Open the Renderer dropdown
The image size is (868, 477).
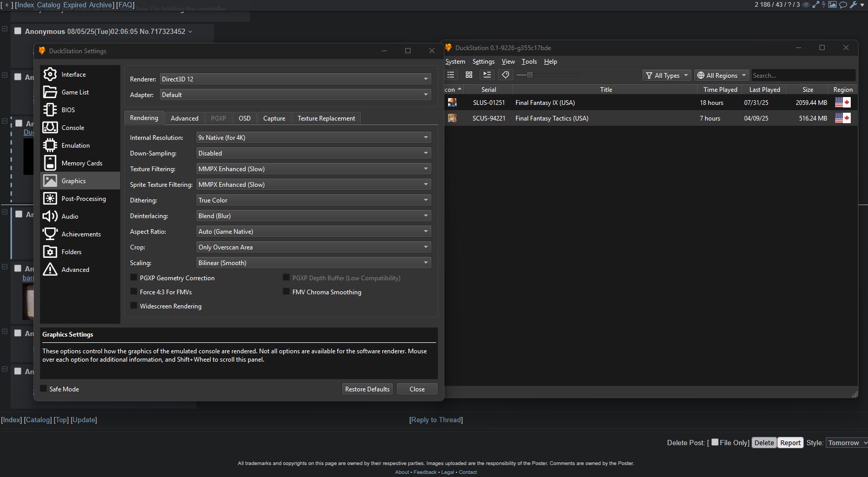tap(295, 79)
